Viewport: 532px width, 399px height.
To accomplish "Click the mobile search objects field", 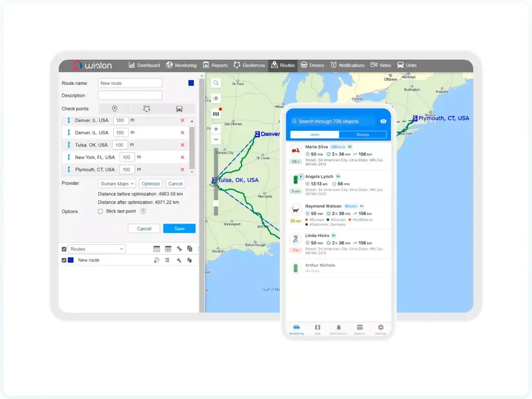I will [332, 121].
